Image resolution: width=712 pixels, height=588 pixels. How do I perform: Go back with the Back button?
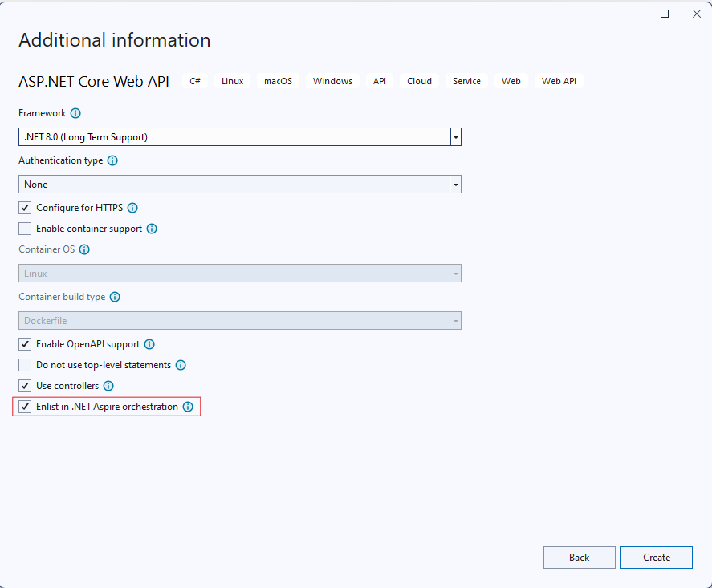pos(579,558)
